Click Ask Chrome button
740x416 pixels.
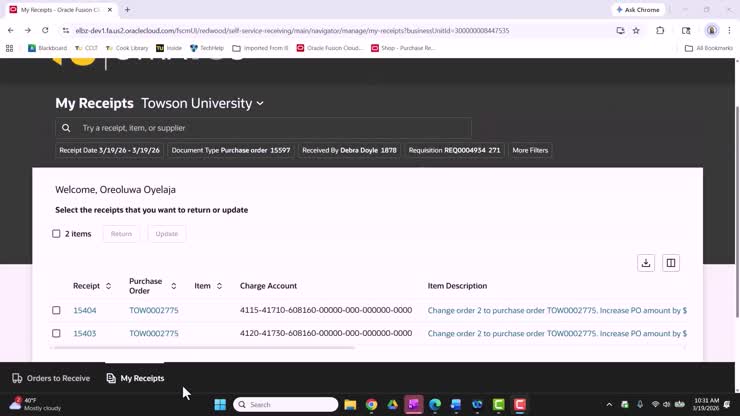pos(638,9)
